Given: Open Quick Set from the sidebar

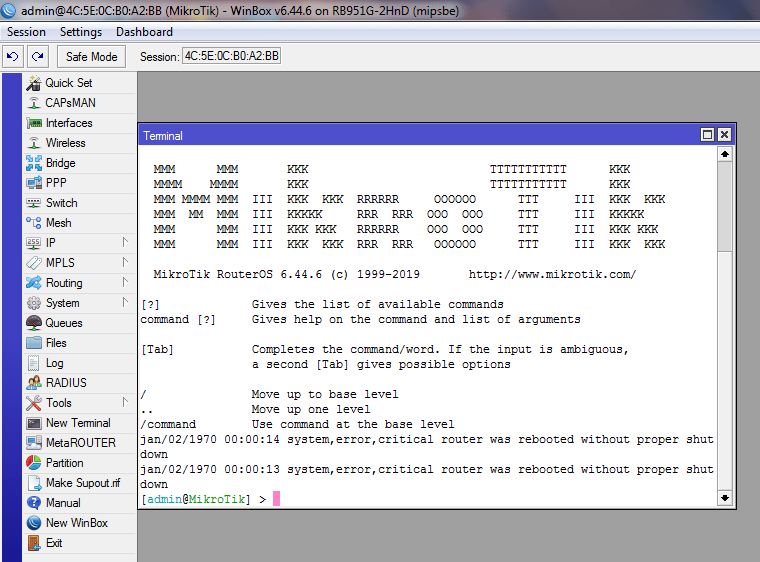Looking at the screenshot, I should tap(34, 83).
